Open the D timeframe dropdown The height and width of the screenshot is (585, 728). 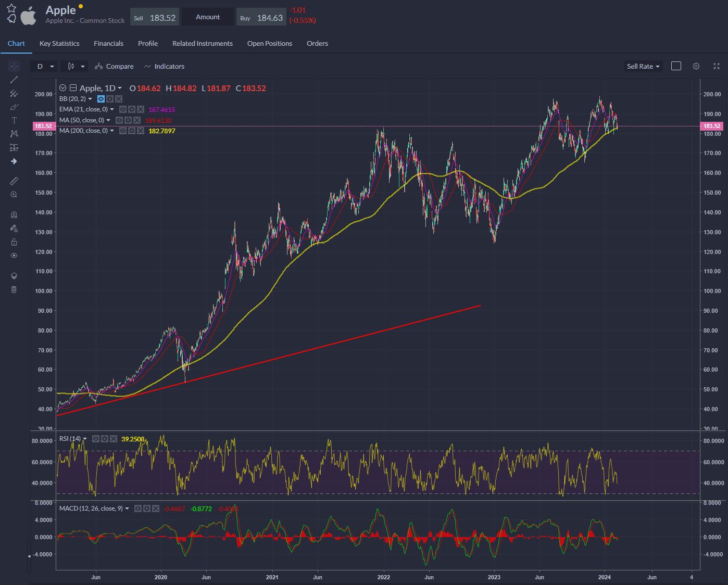(44, 66)
